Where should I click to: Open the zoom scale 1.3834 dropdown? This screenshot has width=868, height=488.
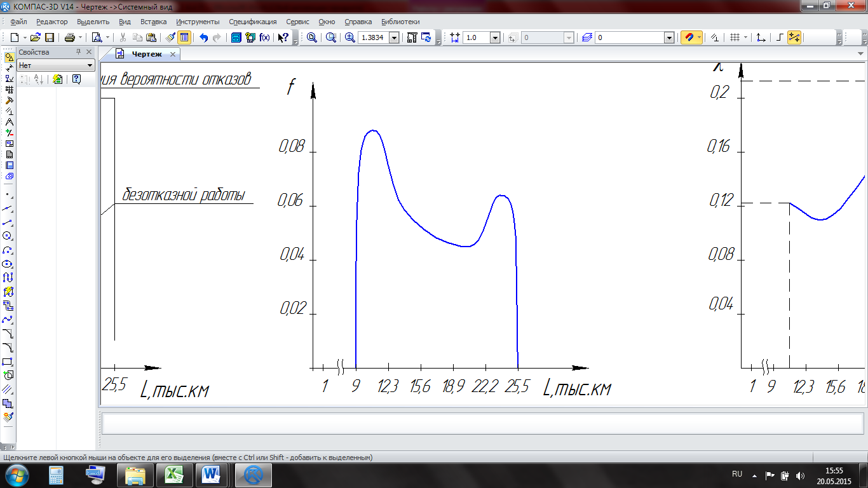tap(394, 37)
